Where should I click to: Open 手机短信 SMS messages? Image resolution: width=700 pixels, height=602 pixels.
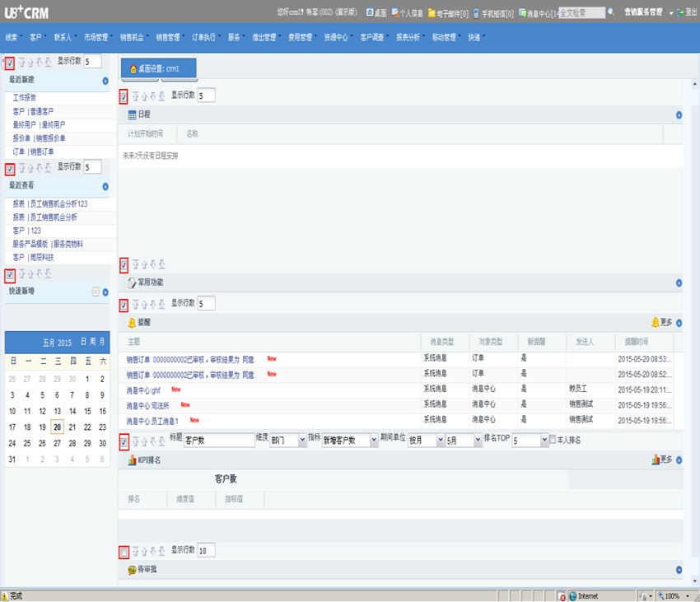478,13
